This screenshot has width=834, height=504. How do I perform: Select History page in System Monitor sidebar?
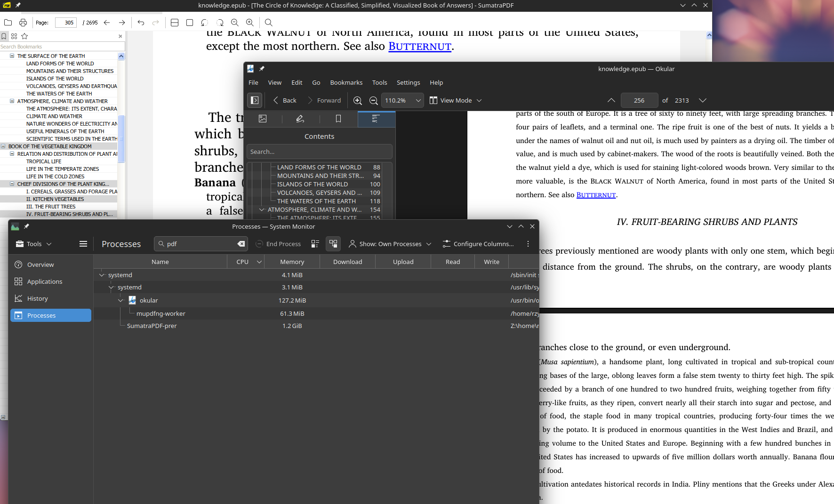tap(51, 298)
